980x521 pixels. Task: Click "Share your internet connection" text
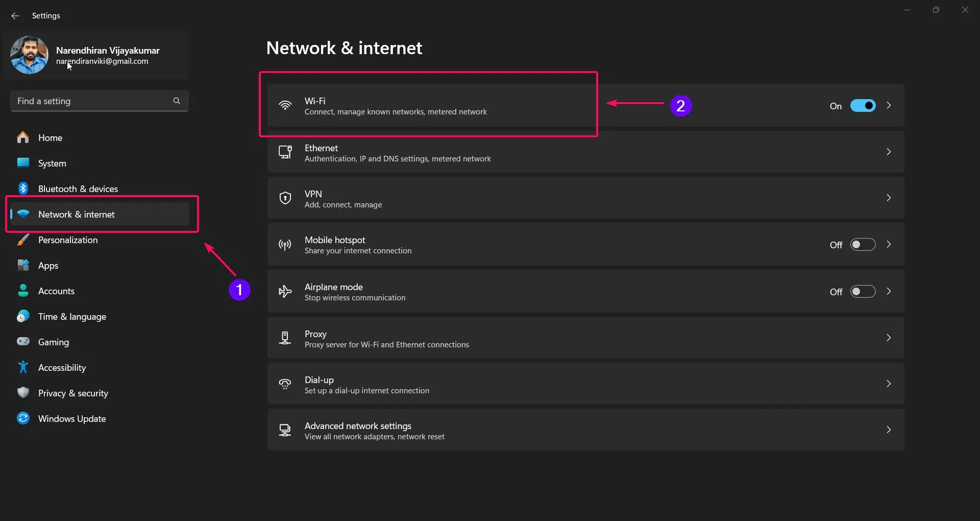358,251
